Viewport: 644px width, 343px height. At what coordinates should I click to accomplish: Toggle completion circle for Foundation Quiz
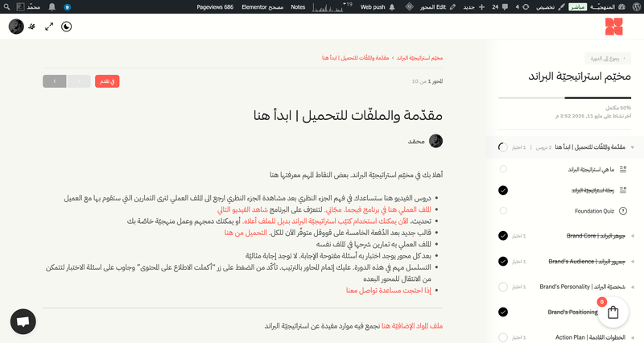click(x=503, y=211)
